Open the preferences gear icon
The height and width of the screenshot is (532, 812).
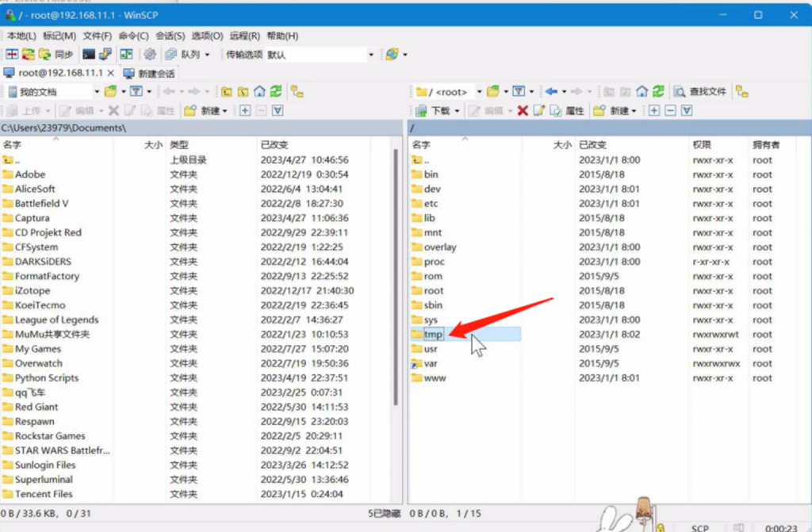[x=150, y=55]
